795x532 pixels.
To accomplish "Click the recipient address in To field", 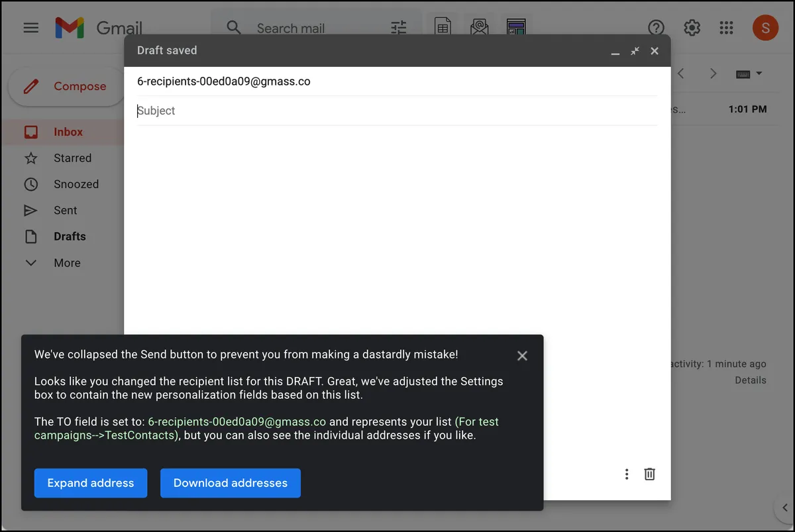I will pos(224,81).
